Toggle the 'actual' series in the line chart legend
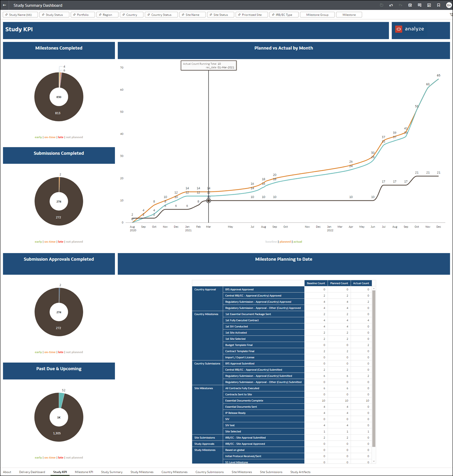453x476 pixels. 298,241
